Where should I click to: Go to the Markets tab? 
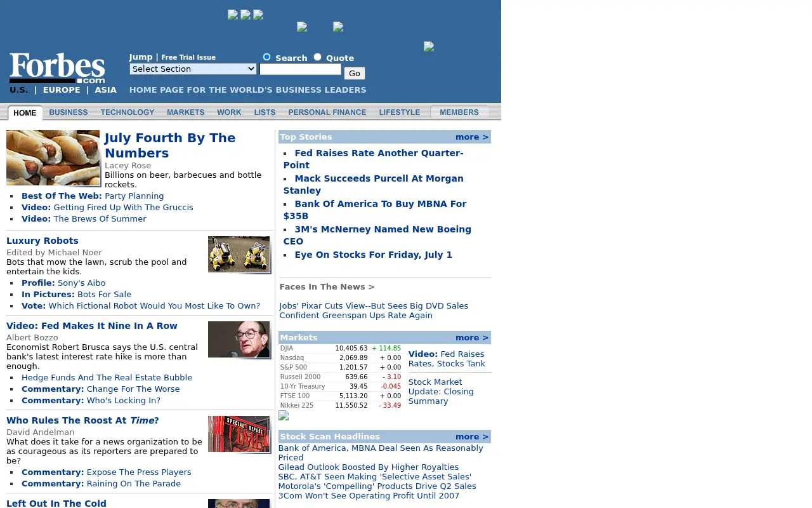(186, 112)
